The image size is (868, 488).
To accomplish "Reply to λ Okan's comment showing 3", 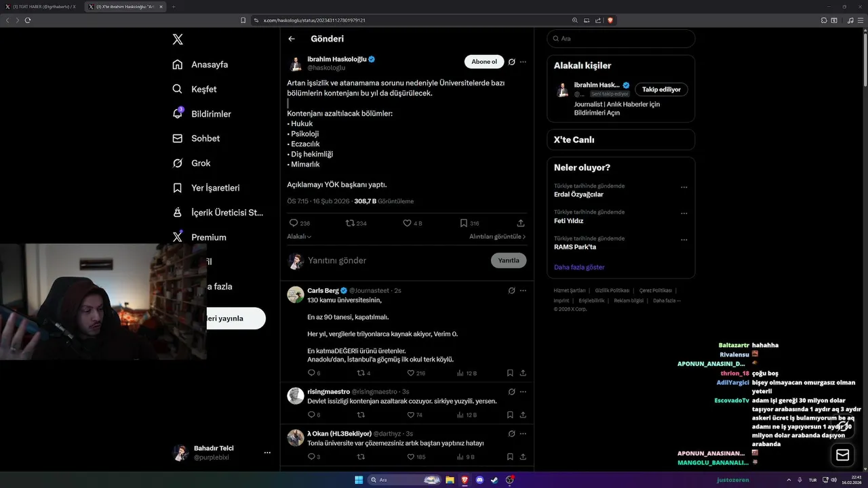I will [312, 457].
